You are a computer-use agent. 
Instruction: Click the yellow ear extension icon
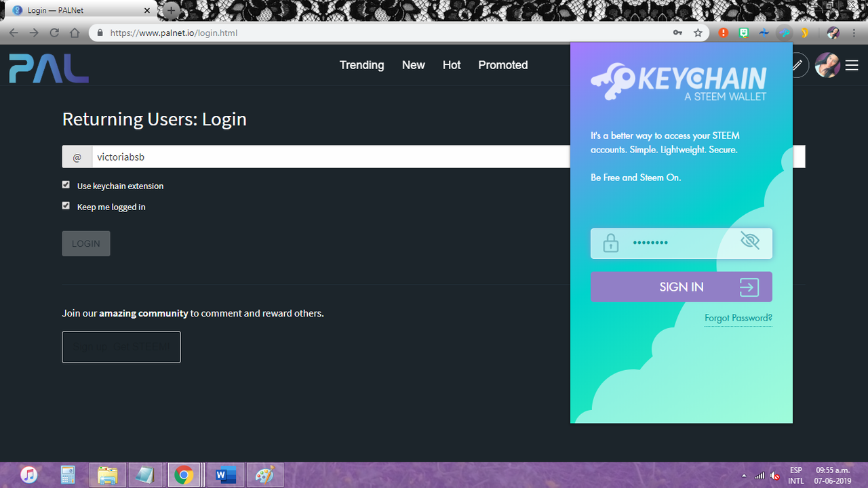[x=805, y=33]
